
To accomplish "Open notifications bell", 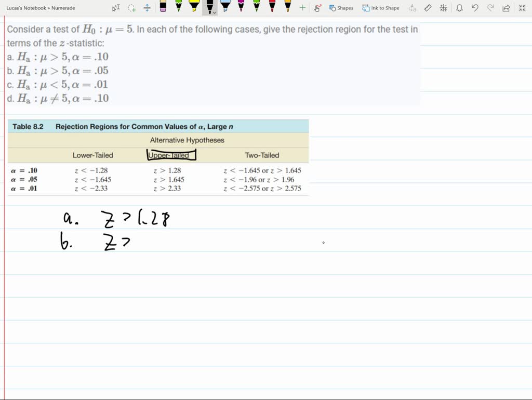I will 459,8.
